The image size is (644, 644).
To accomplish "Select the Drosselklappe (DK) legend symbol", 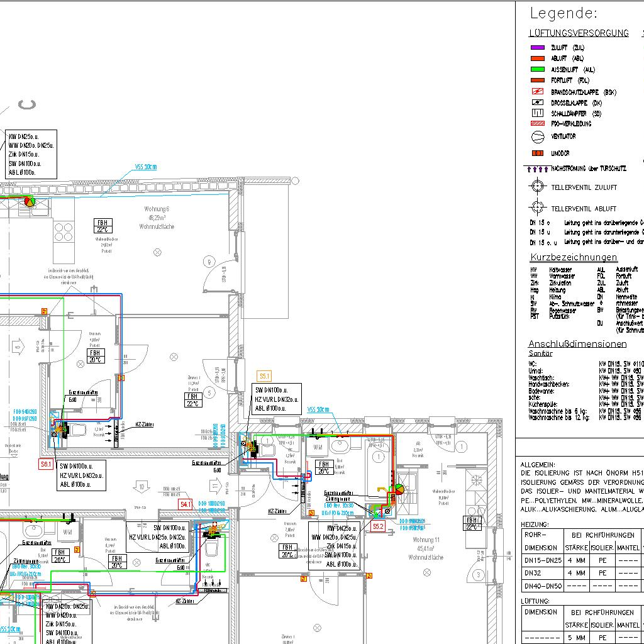I will coord(537,103).
